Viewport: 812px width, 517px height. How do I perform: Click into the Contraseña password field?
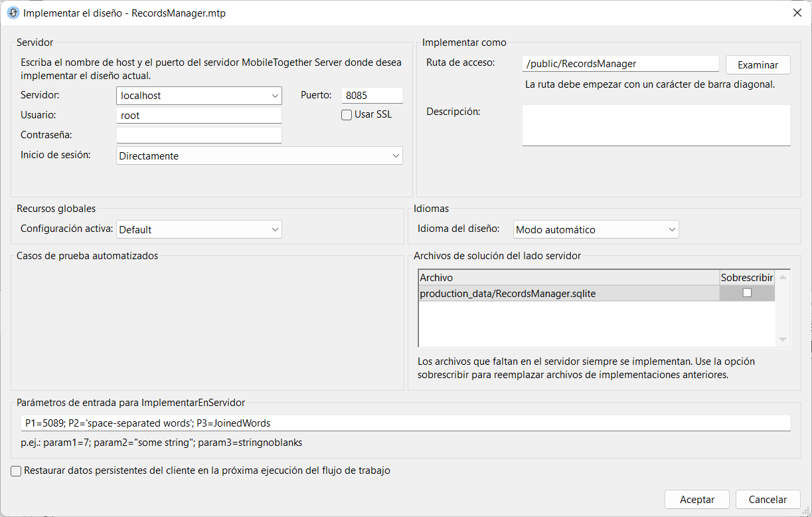click(x=199, y=136)
